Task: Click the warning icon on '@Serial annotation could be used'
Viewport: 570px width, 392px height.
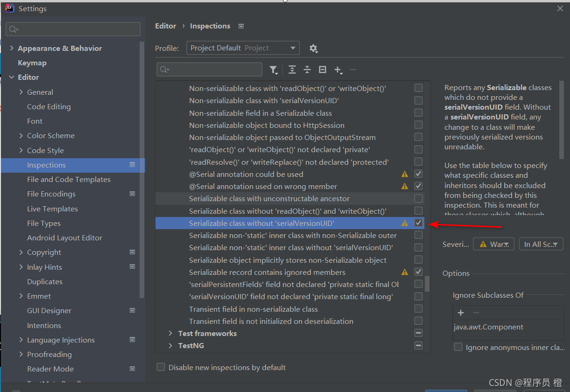Action: click(405, 174)
